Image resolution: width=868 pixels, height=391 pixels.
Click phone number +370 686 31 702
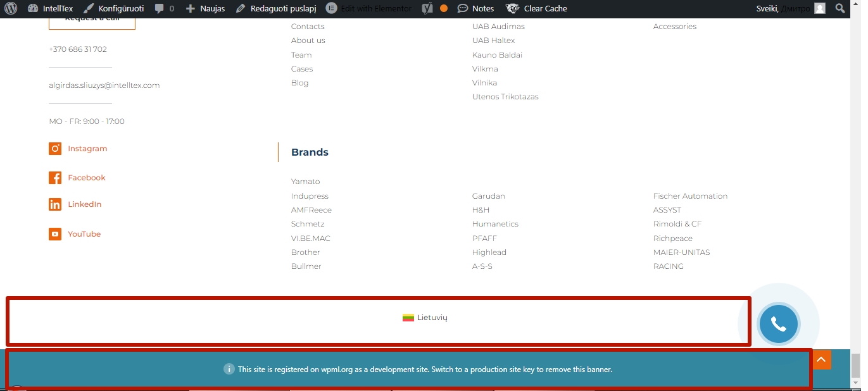coord(78,49)
